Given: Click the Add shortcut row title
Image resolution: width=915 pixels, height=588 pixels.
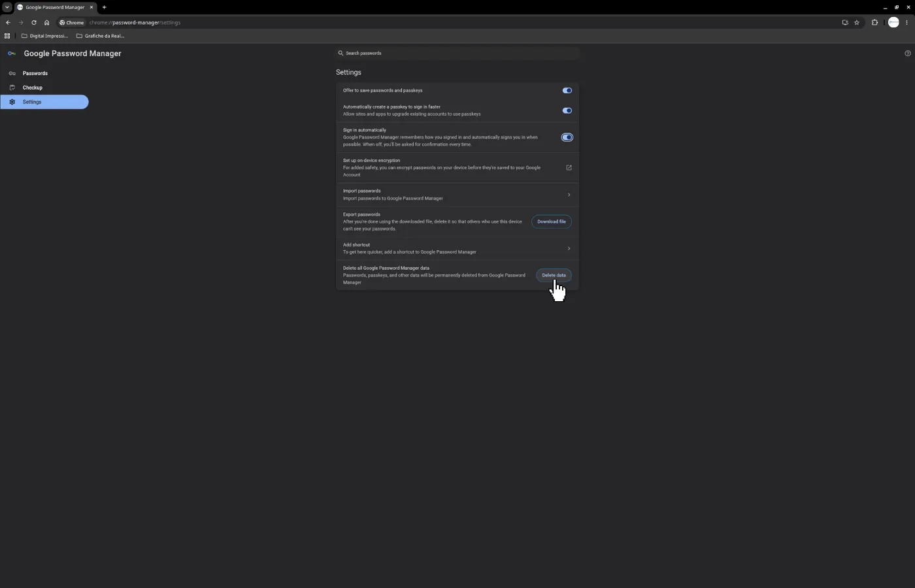Looking at the screenshot, I should tap(356, 245).
